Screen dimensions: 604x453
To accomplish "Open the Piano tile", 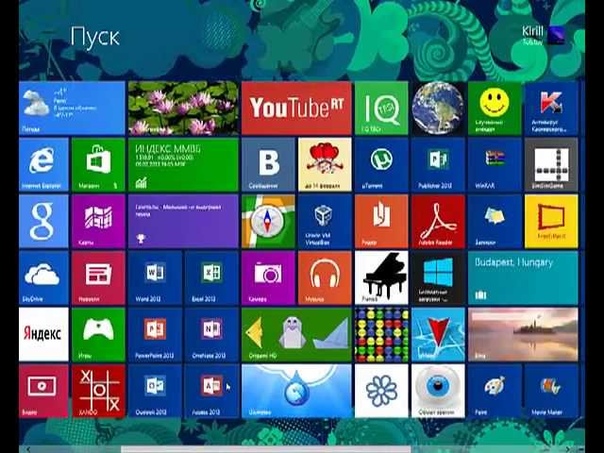I will tap(381, 278).
